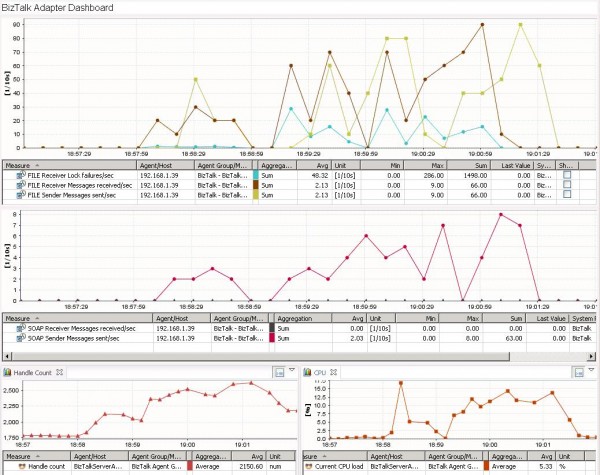Close the CPU tab
The width and height of the screenshot is (600, 475).
click(x=333, y=372)
